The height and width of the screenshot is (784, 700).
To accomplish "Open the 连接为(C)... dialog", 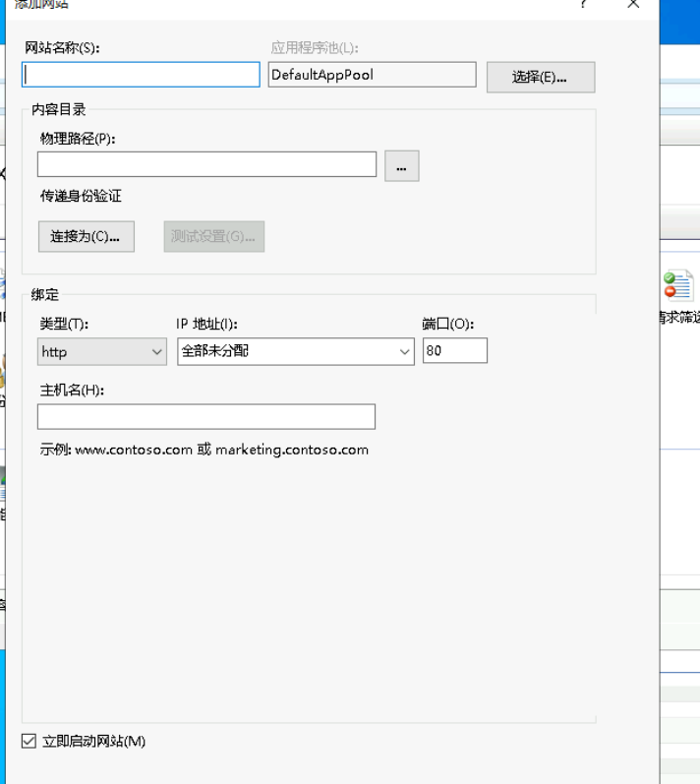I will coord(86,236).
